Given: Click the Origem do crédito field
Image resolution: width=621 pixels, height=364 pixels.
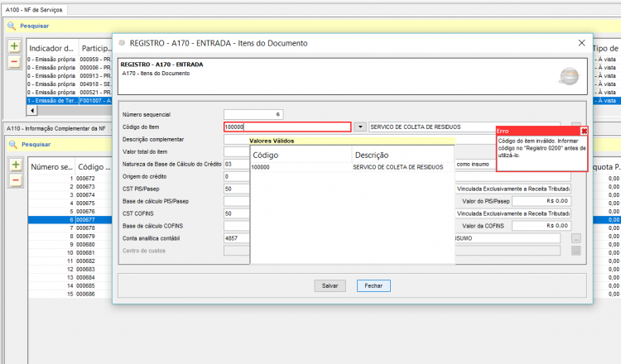Looking at the screenshot, I should click(x=237, y=176).
